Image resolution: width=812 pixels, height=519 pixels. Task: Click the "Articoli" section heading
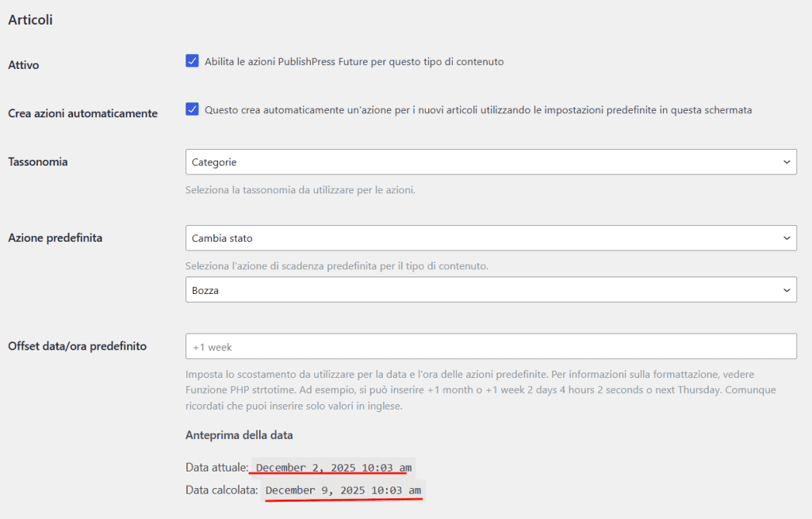pyautogui.click(x=32, y=20)
